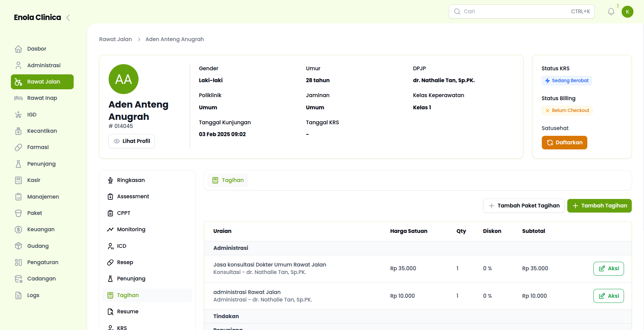Navigate to Keuangan in the sidebar
Image resolution: width=644 pixels, height=330 pixels.
point(41,230)
